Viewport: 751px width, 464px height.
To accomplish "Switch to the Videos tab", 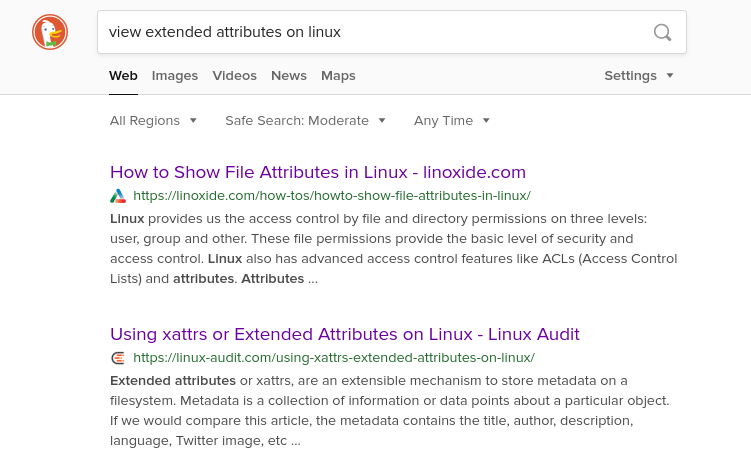I will (x=235, y=76).
